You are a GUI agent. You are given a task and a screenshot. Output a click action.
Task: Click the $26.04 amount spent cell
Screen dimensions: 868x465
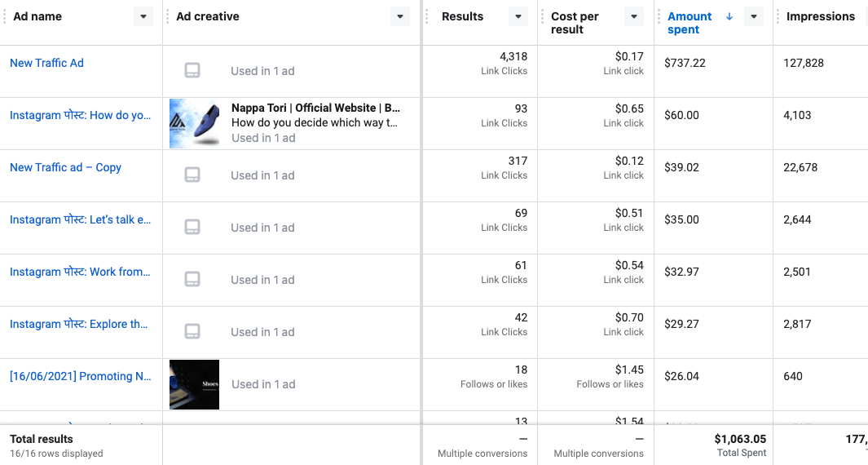681,376
